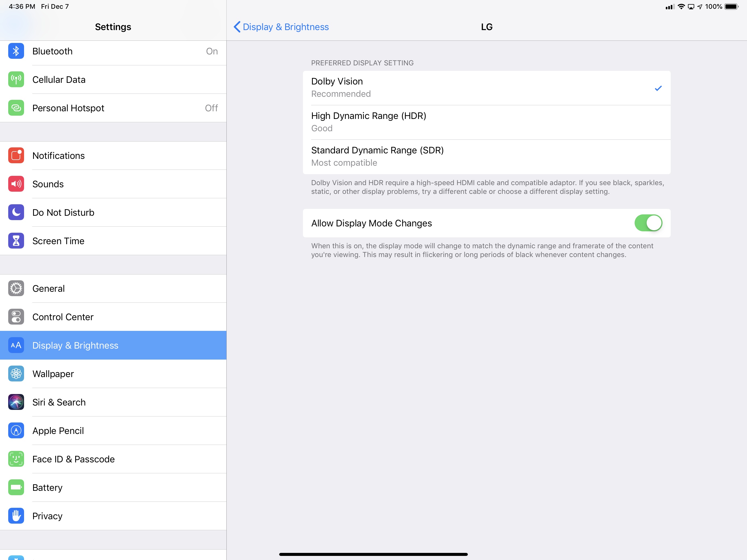Tap the Battery green icon
Image resolution: width=747 pixels, height=560 pixels.
click(x=16, y=487)
